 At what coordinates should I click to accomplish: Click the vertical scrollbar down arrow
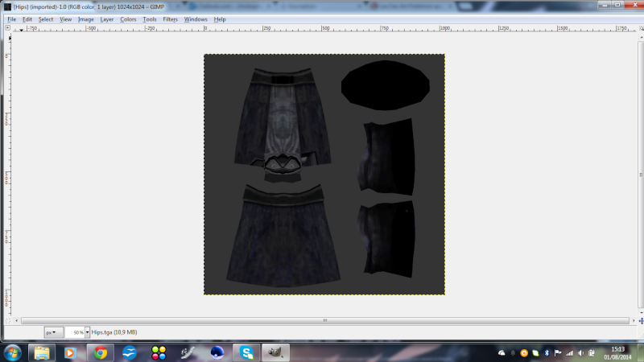pos(641,313)
